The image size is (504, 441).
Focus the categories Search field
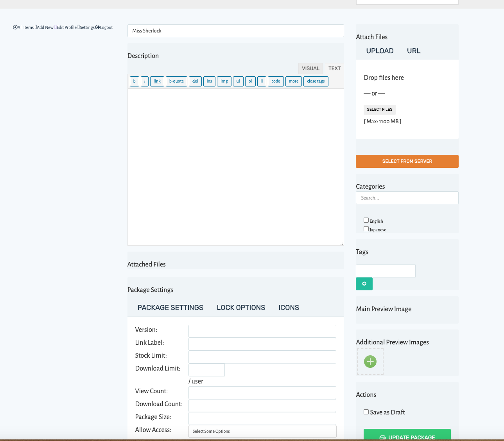click(x=407, y=198)
